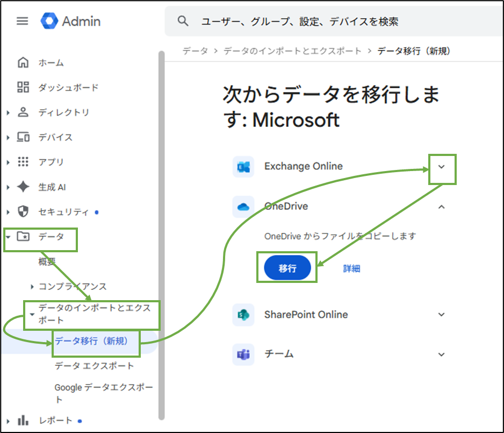Expand the SharePoint Online chevron
Viewport: 504px width, 433px height.
pos(442,315)
